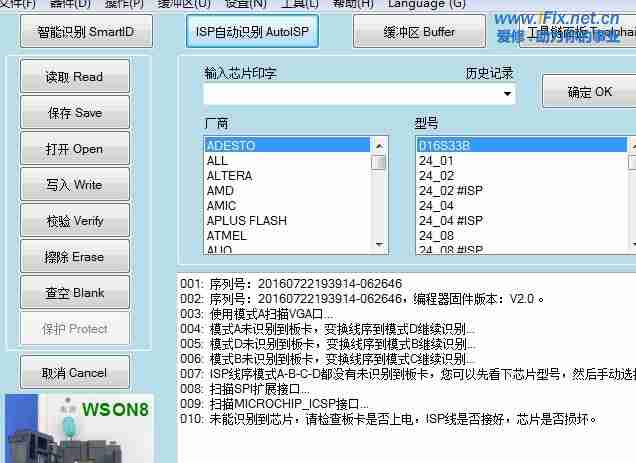Click the ISP自动识别 AutoISP button
Image resolution: width=636 pixels, height=463 pixels.
coord(252,32)
